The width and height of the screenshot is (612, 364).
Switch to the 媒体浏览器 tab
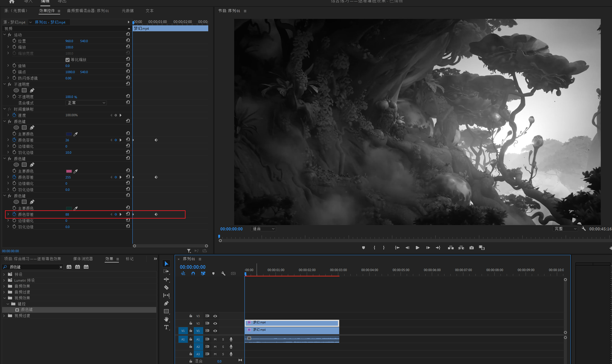click(x=83, y=259)
